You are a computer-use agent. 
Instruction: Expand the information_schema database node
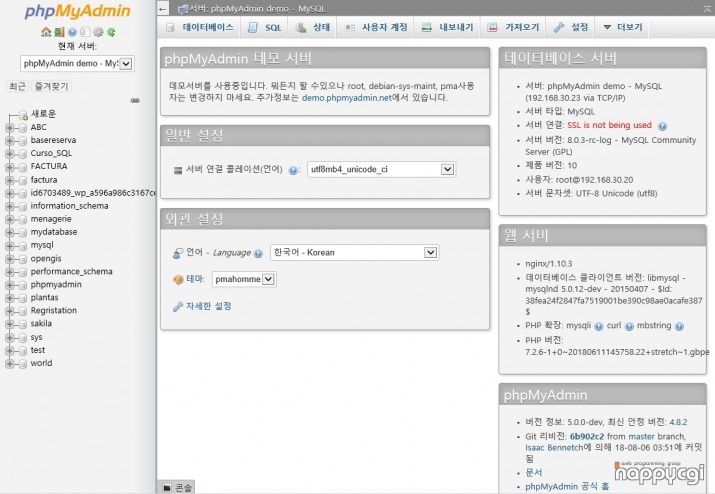pyautogui.click(x=10, y=207)
